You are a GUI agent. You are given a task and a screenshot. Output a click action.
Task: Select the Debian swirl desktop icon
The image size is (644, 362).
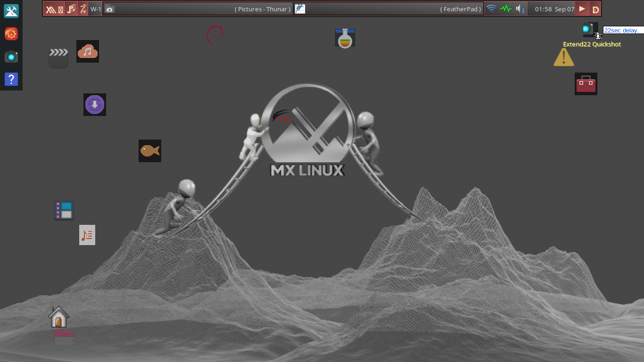click(215, 35)
